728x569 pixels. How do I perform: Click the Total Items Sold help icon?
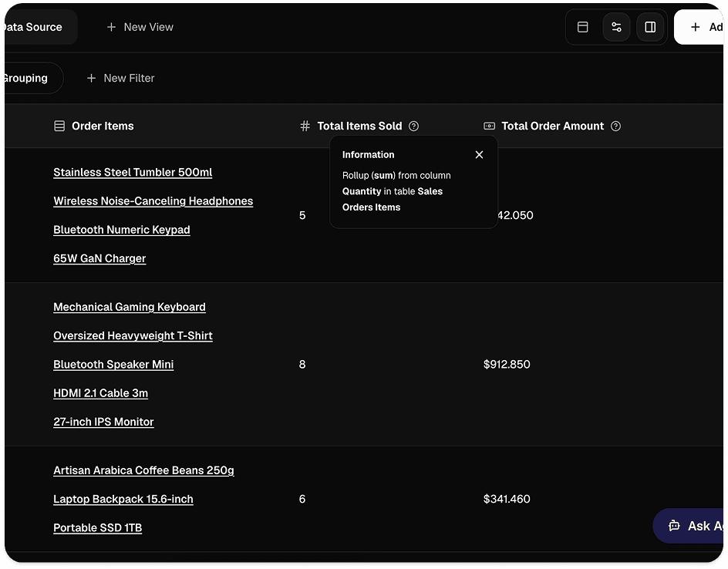click(x=413, y=126)
